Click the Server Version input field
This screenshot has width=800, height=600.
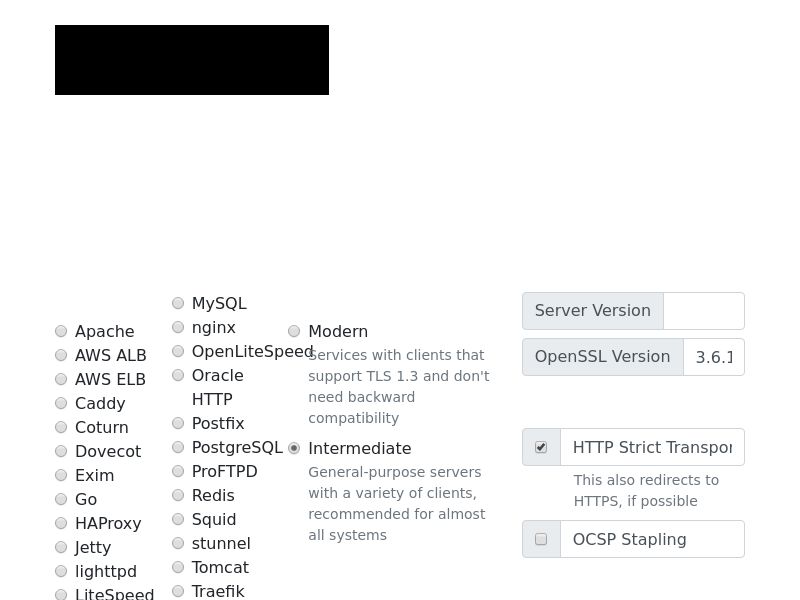tap(704, 311)
